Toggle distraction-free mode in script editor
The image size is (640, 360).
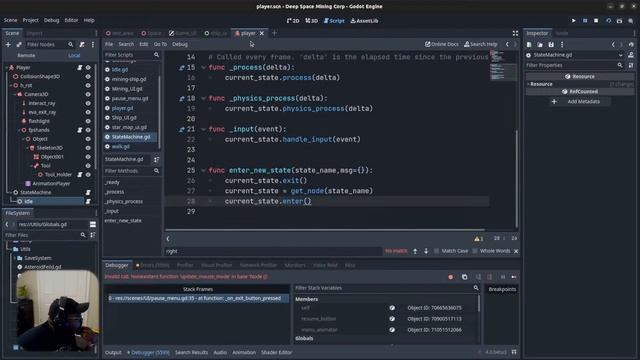515,33
